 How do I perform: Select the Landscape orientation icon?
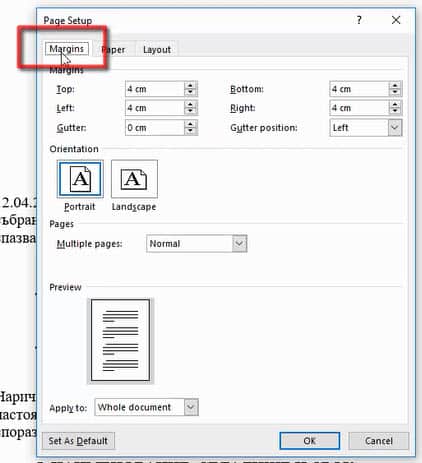[x=134, y=179]
